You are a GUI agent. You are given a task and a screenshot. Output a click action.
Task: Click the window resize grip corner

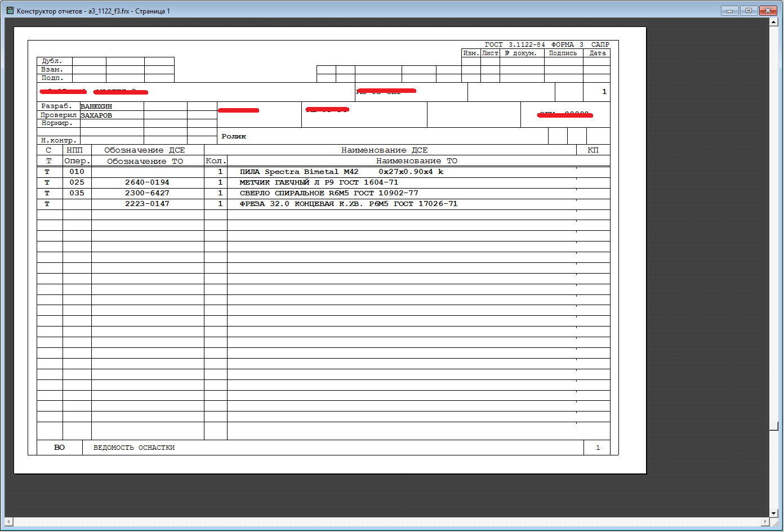click(776, 524)
